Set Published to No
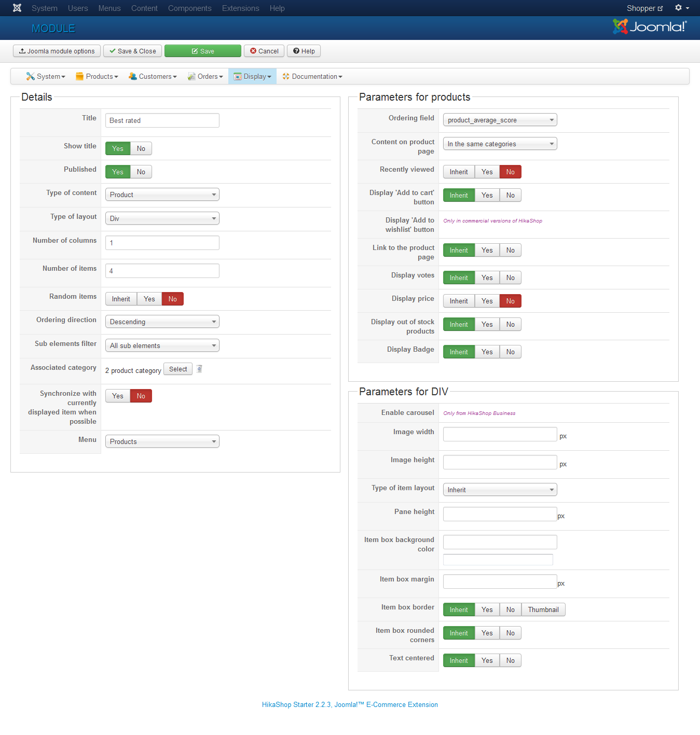The height and width of the screenshot is (735, 700). pyautogui.click(x=141, y=172)
